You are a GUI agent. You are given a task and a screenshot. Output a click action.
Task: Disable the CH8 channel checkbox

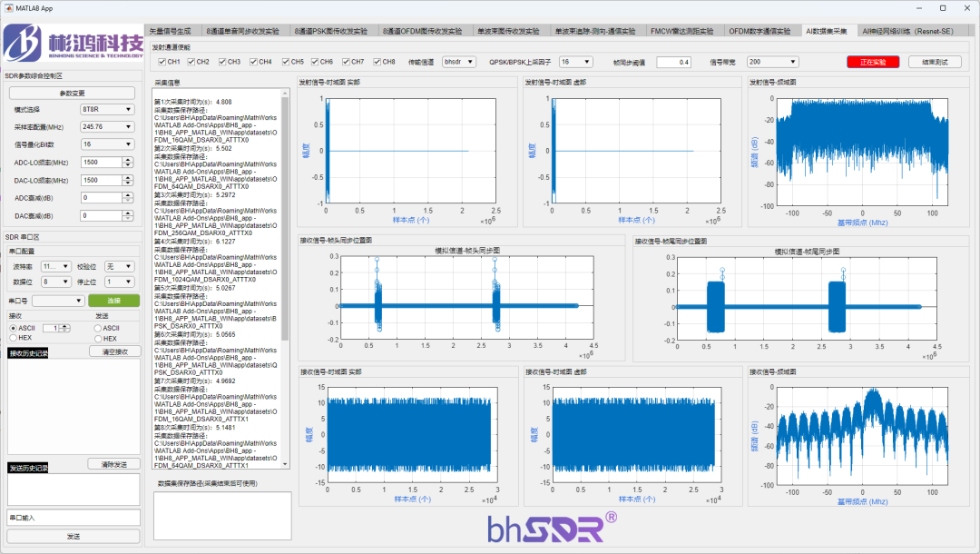coord(377,62)
